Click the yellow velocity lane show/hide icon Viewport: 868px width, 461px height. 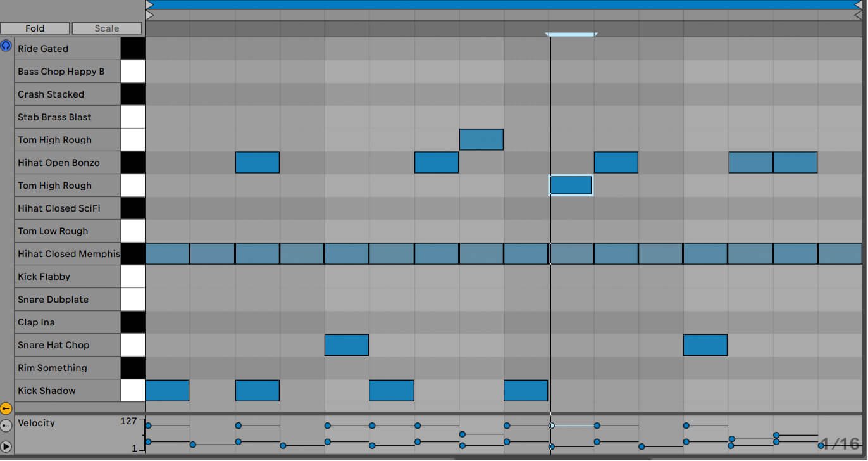pyautogui.click(x=6, y=408)
